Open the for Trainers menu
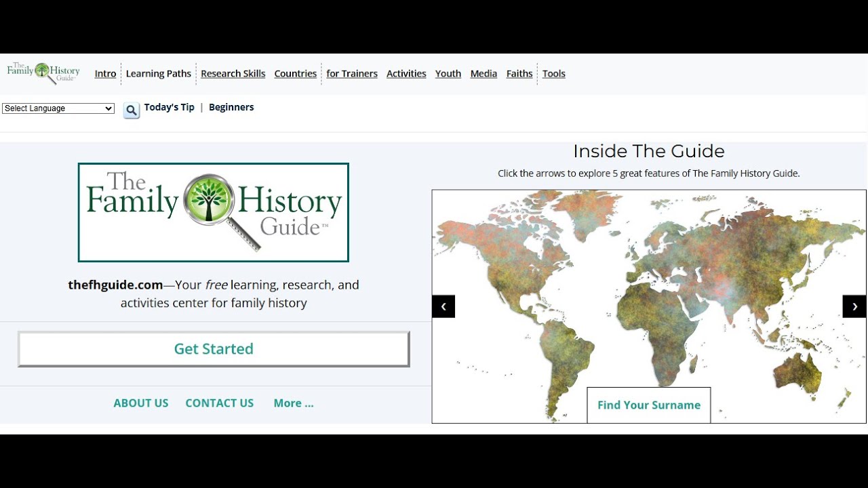 (352, 74)
